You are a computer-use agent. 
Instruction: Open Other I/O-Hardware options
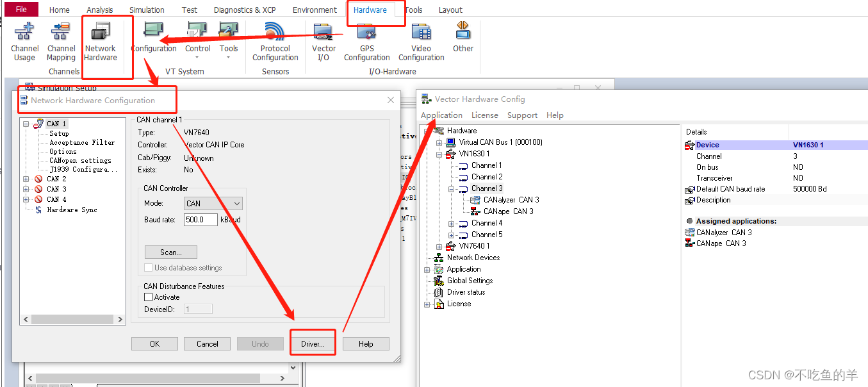[463, 37]
